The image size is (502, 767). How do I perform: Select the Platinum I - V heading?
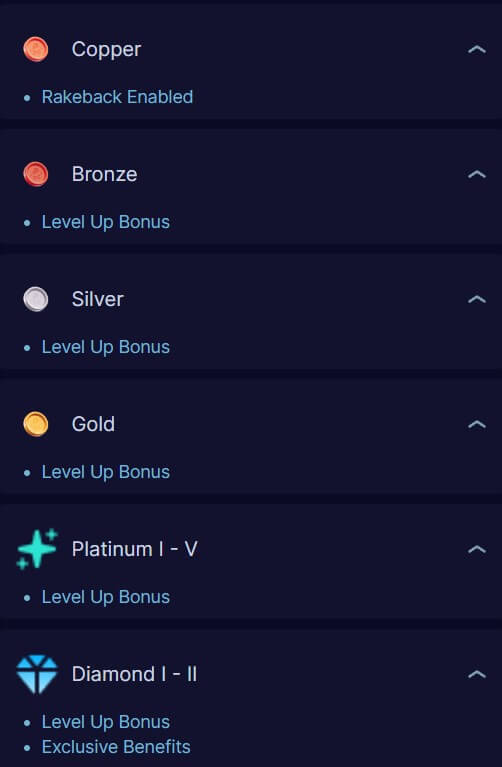click(x=135, y=549)
